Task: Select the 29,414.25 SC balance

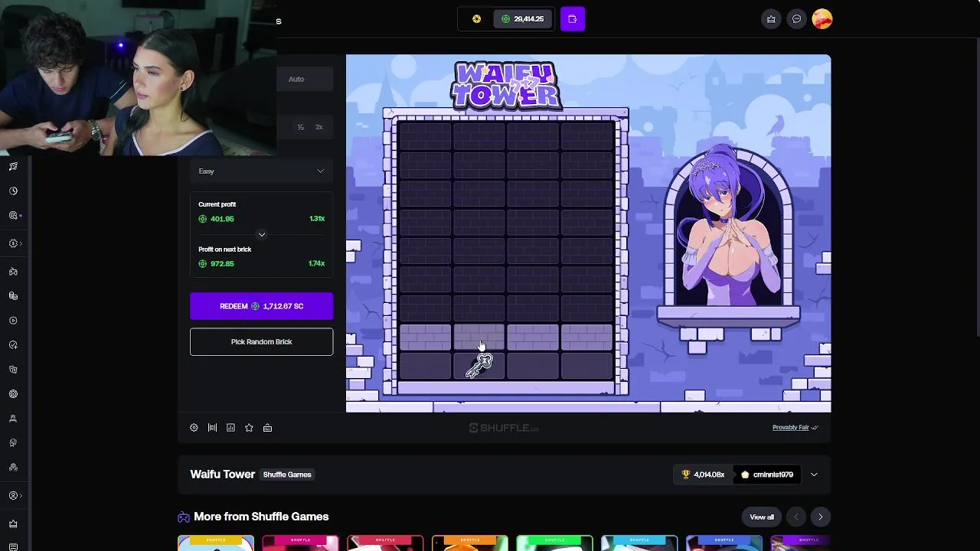Action: [x=523, y=19]
